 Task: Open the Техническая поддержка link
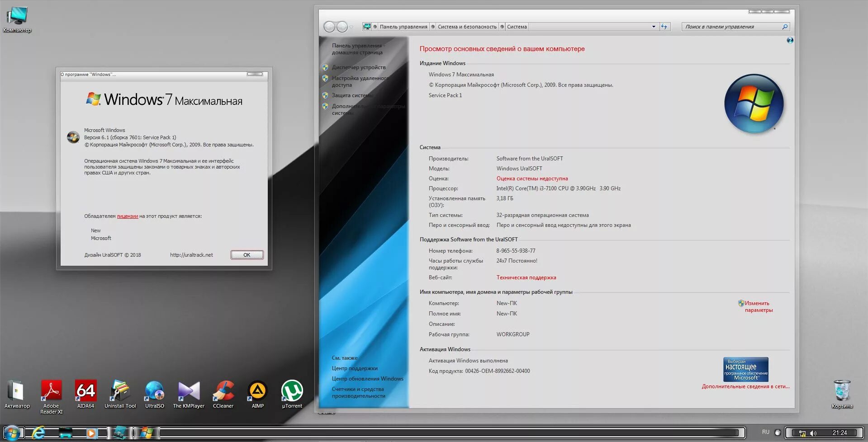pyautogui.click(x=526, y=277)
